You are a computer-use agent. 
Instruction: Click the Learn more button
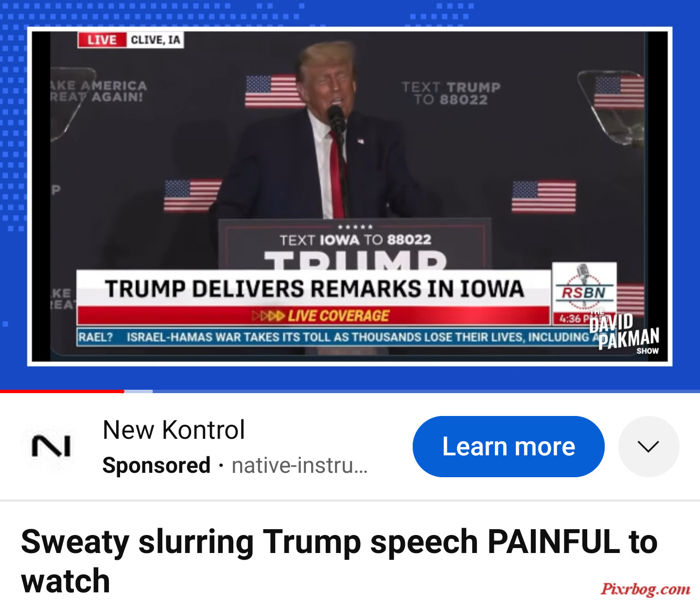[508, 446]
